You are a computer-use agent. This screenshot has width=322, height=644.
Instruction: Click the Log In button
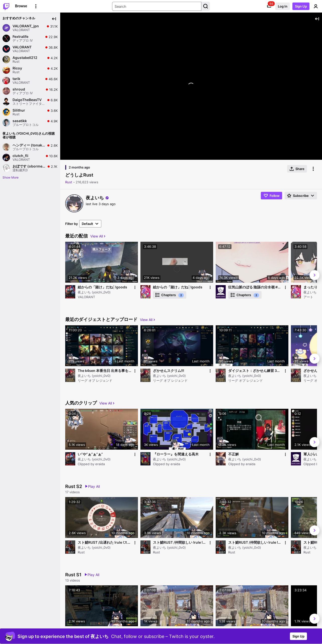[282, 6]
